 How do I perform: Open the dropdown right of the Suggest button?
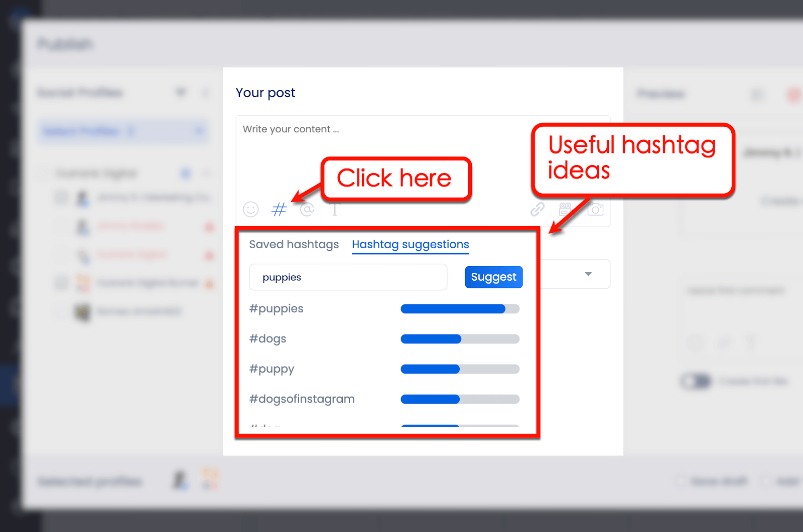point(588,274)
